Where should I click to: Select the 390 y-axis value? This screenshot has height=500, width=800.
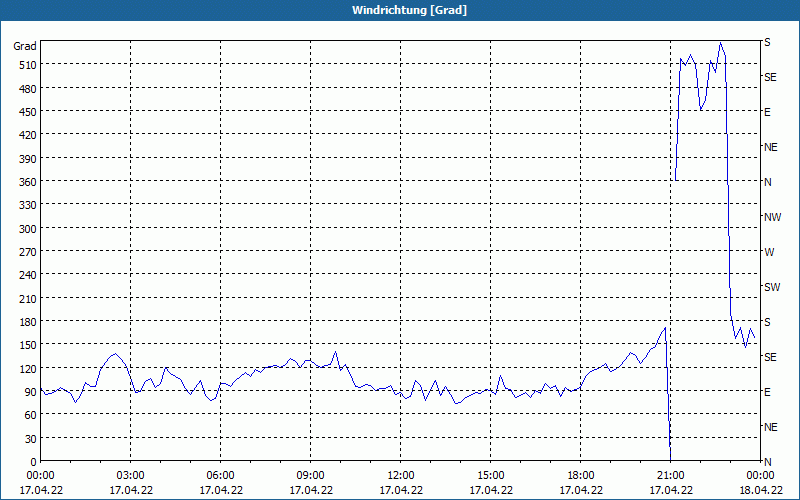pos(28,159)
